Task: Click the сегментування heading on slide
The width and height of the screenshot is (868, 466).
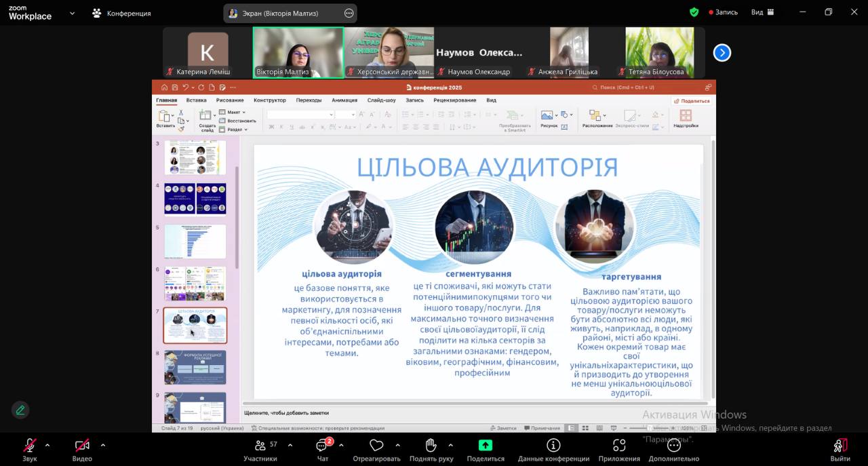Action: (478, 273)
